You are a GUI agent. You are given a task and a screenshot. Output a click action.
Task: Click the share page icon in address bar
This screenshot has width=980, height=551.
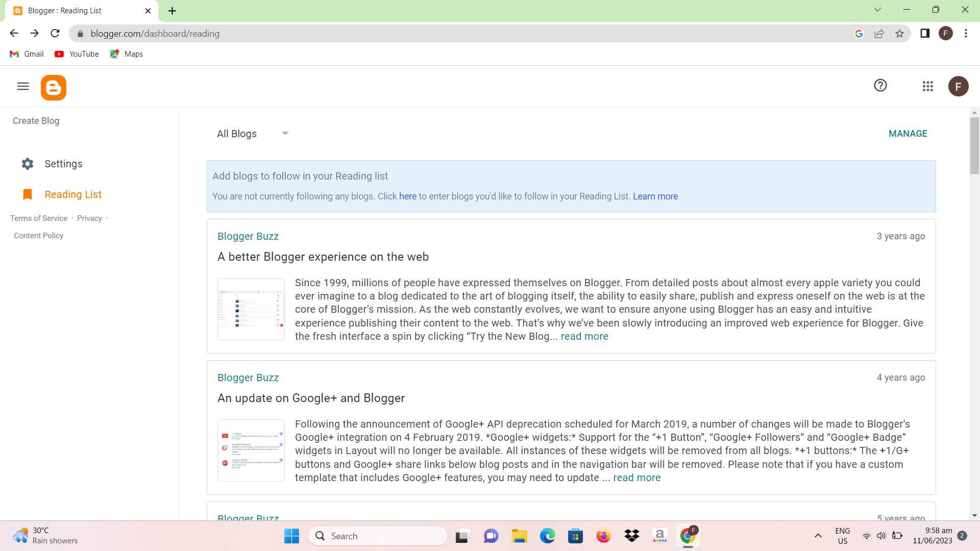coord(879,34)
